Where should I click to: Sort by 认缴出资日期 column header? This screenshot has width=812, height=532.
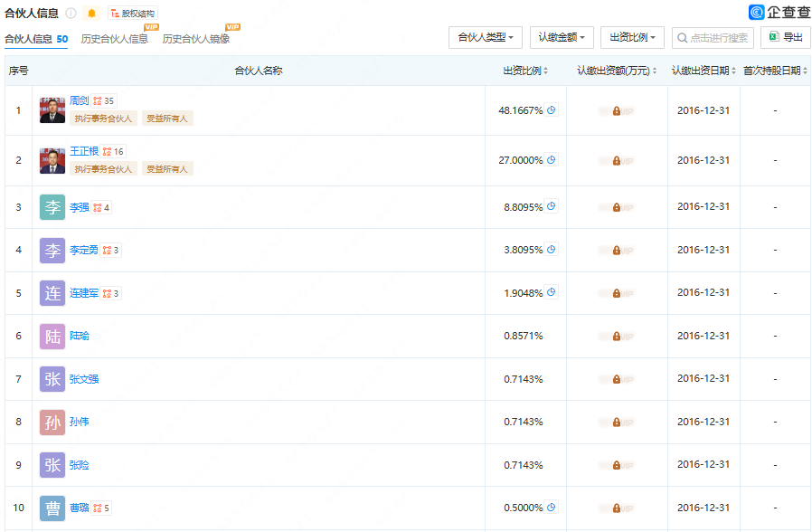pyautogui.click(x=703, y=71)
